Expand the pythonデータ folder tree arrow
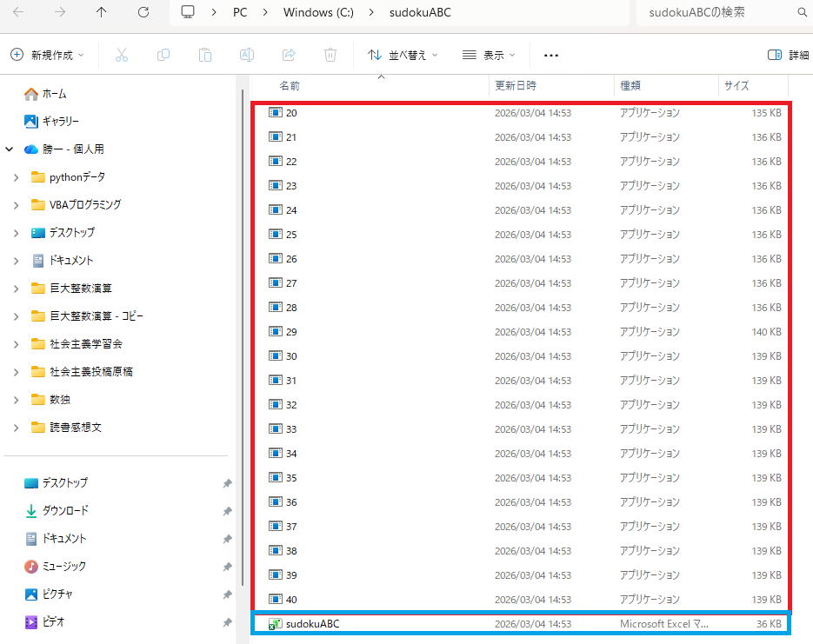 16,177
